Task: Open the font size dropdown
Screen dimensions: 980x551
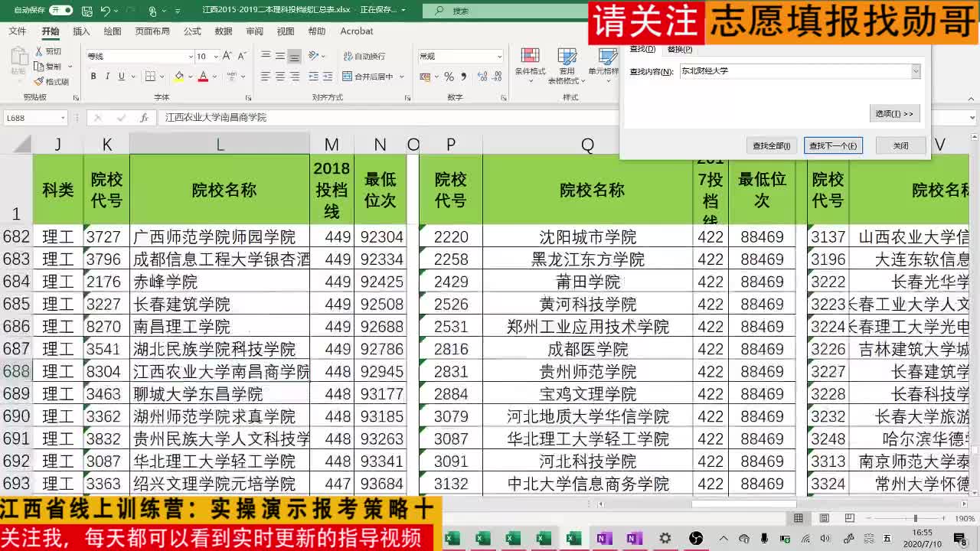Action: pos(217,57)
